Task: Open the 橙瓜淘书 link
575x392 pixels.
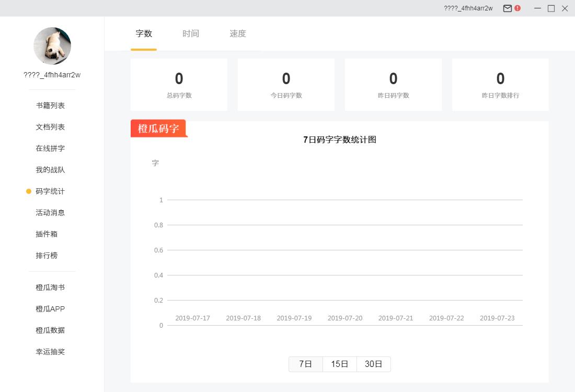Action: (50, 287)
